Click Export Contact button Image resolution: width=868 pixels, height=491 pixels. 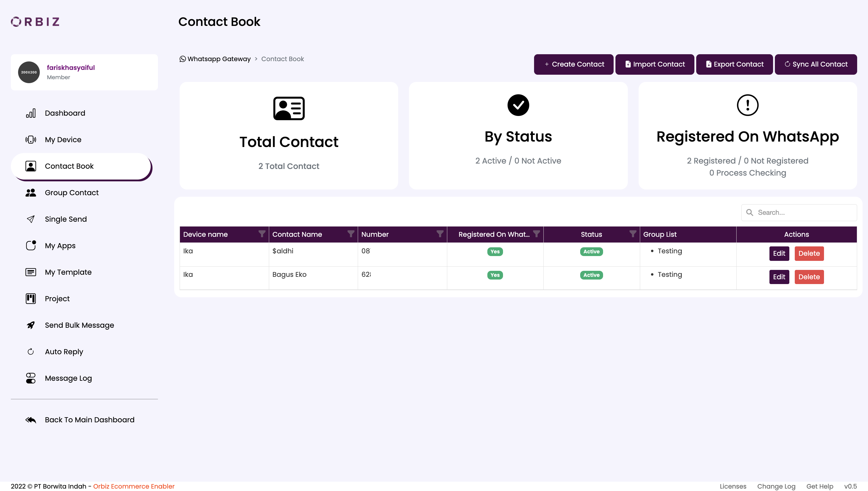pyautogui.click(x=734, y=64)
